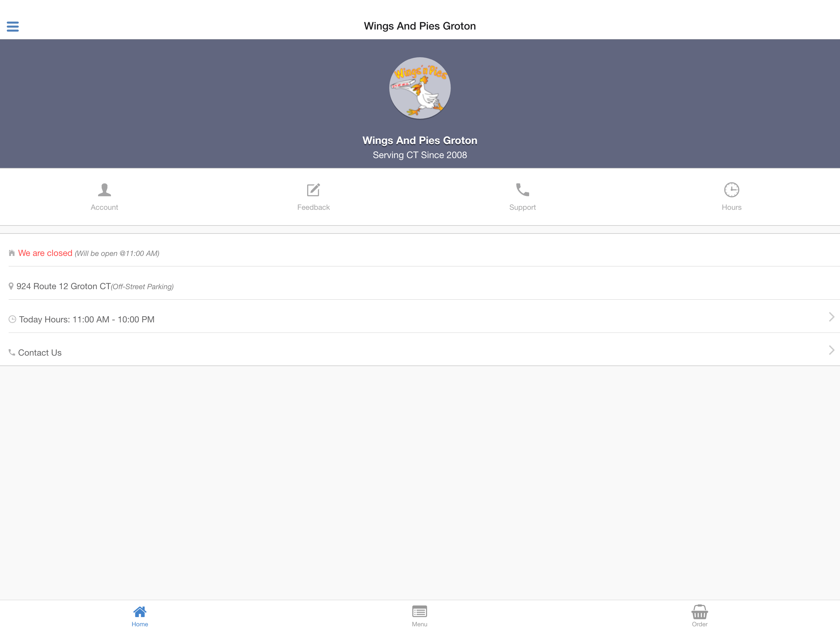Switch to the Home tab
This screenshot has width=840, height=630.
[x=140, y=616]
